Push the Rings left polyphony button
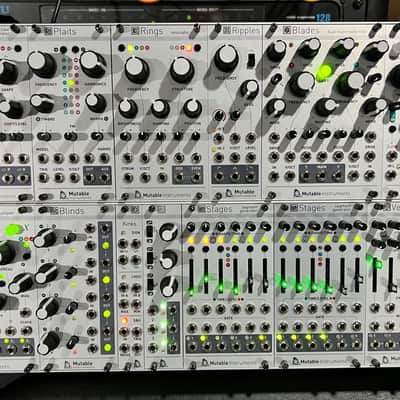The image size is (400, 400). tap(122, 48)
